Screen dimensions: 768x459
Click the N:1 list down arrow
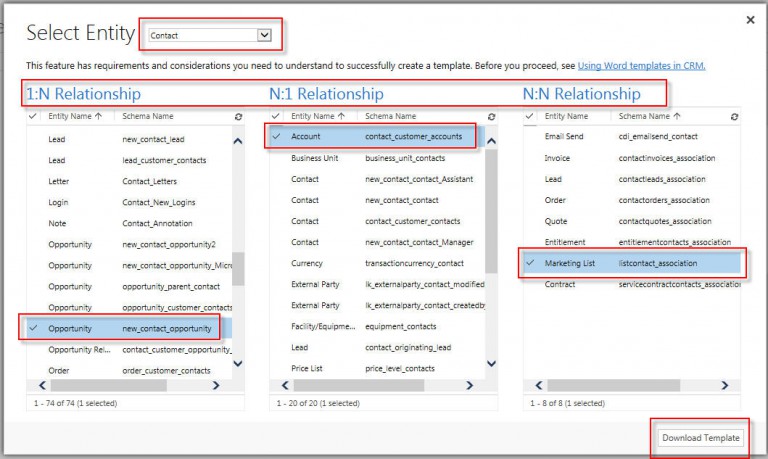click(491, 363)
